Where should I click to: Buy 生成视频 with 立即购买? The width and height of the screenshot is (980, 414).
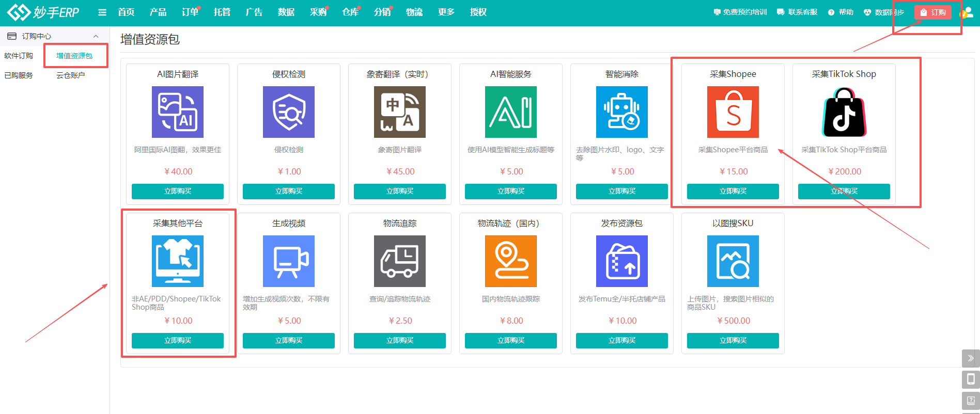click(x=289, y=340)
